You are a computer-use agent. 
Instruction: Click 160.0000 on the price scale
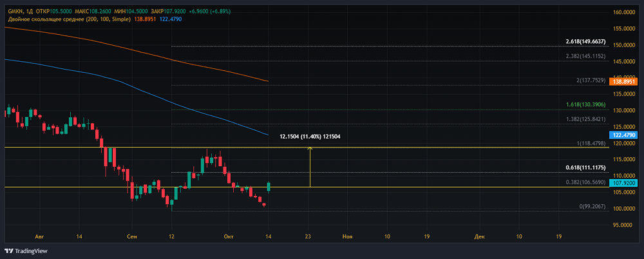[623, 12]
